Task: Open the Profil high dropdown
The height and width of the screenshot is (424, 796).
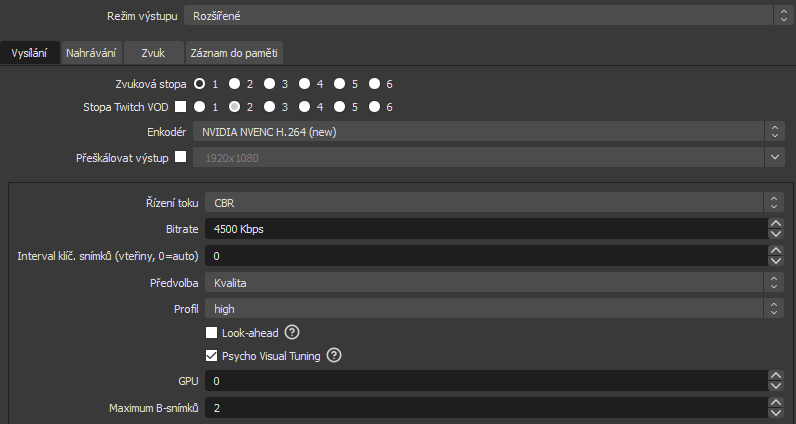Action: pos(495,309)
